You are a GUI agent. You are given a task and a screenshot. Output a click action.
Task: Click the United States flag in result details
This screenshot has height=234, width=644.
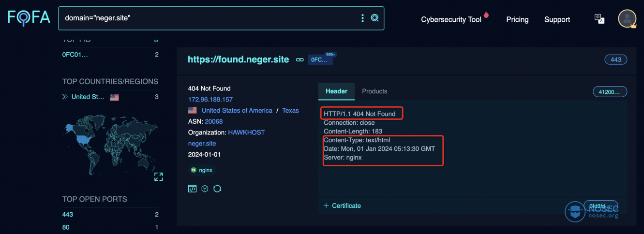tap(193, 110)
